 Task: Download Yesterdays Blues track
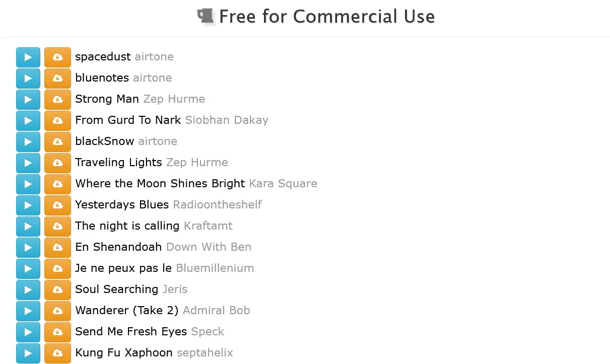click(x=57, y=205)
